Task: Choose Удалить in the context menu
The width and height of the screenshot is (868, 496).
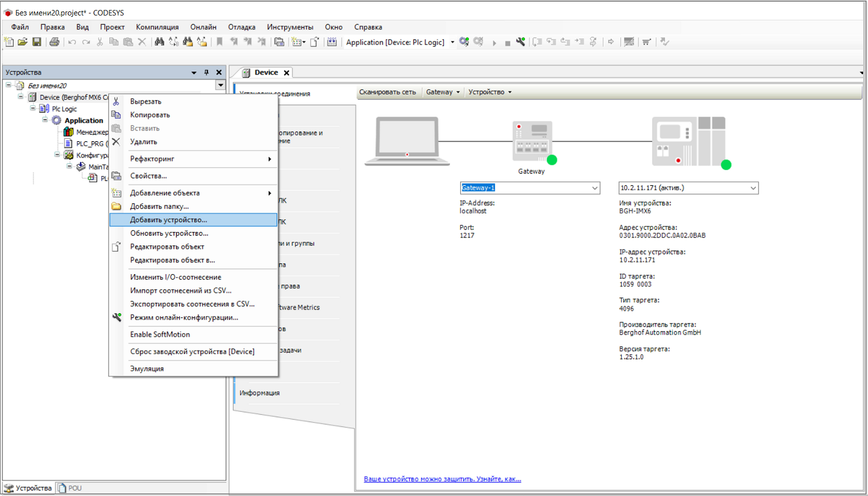Action: 193,142
